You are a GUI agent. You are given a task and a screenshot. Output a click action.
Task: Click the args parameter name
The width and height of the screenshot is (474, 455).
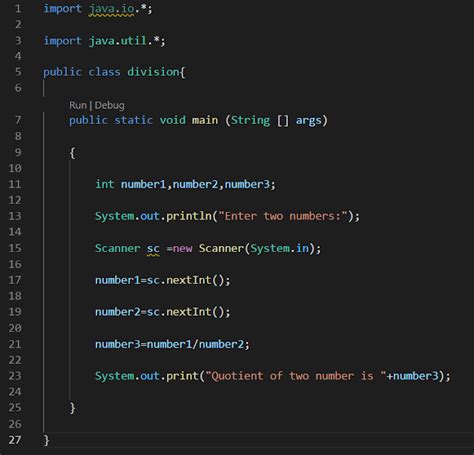(x=309, y=121)
